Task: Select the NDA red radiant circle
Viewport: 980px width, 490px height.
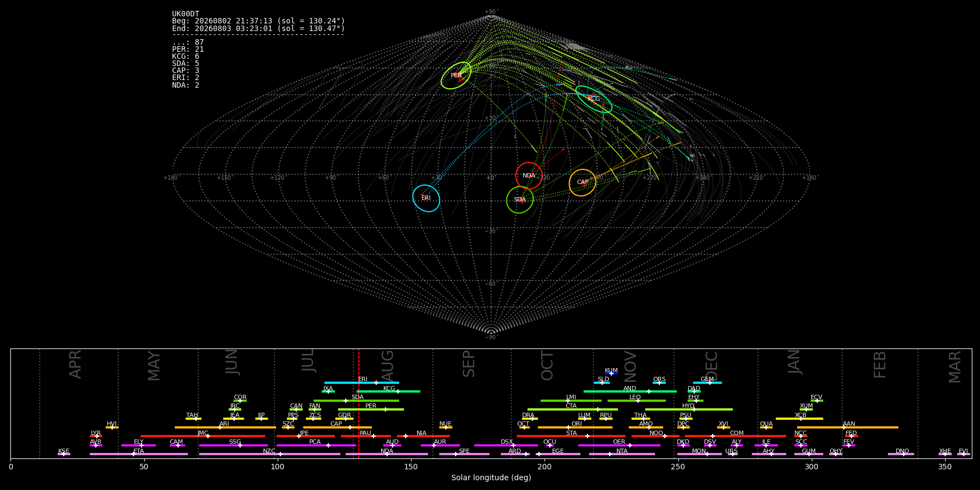Action: (x=529, y=175)
